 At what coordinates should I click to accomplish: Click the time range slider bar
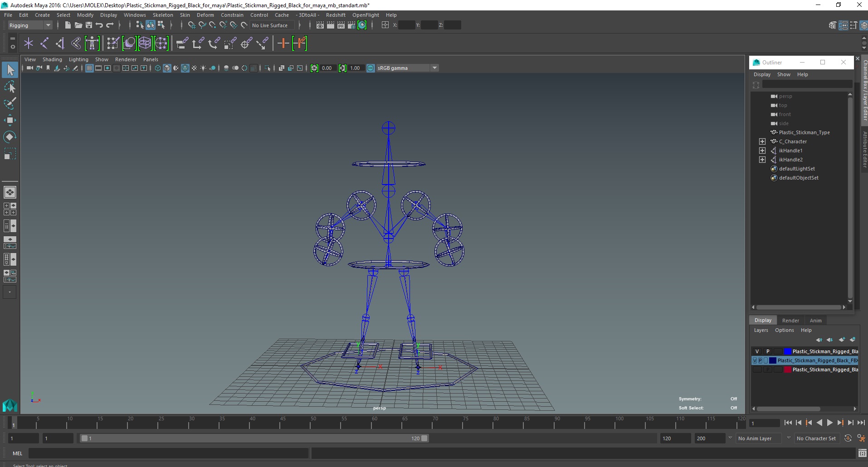tap(254, 438)
